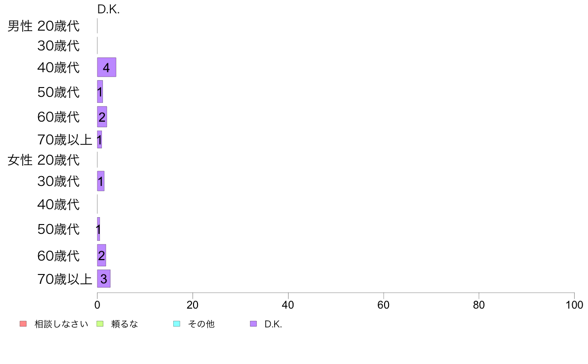Click the 女性 40歳代 row label
Image resolution: width=588 pixels, height=364 pixels.
(x=58, y=205)
